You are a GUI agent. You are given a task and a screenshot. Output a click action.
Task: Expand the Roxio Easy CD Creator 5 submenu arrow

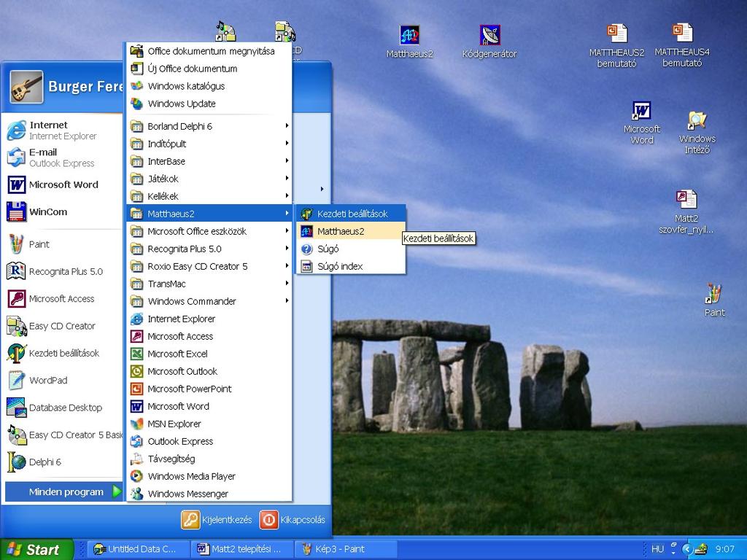tap(287, 265)
